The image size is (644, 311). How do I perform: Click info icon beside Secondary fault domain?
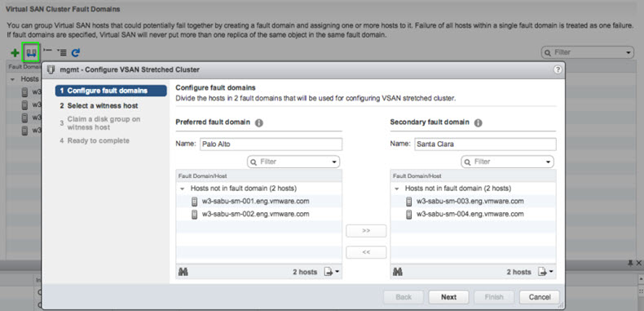478,122
